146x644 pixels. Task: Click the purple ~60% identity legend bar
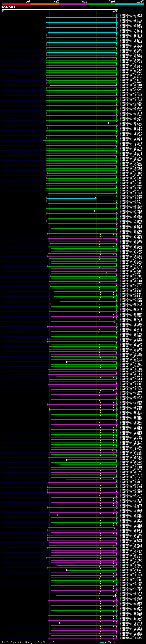[73, 4]
